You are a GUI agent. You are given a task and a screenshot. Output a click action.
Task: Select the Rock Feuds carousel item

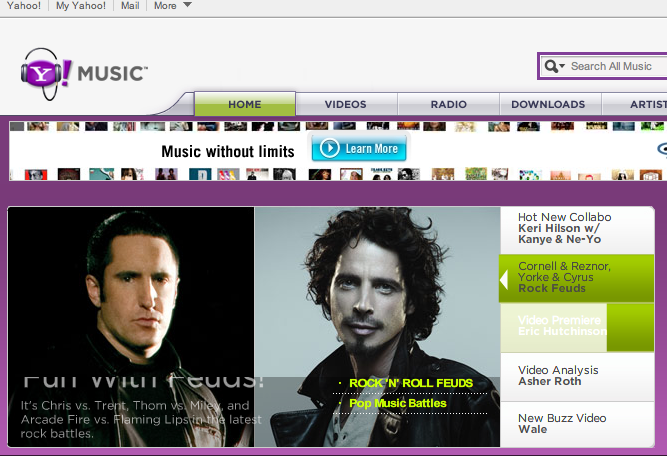(x=576, y=278)
